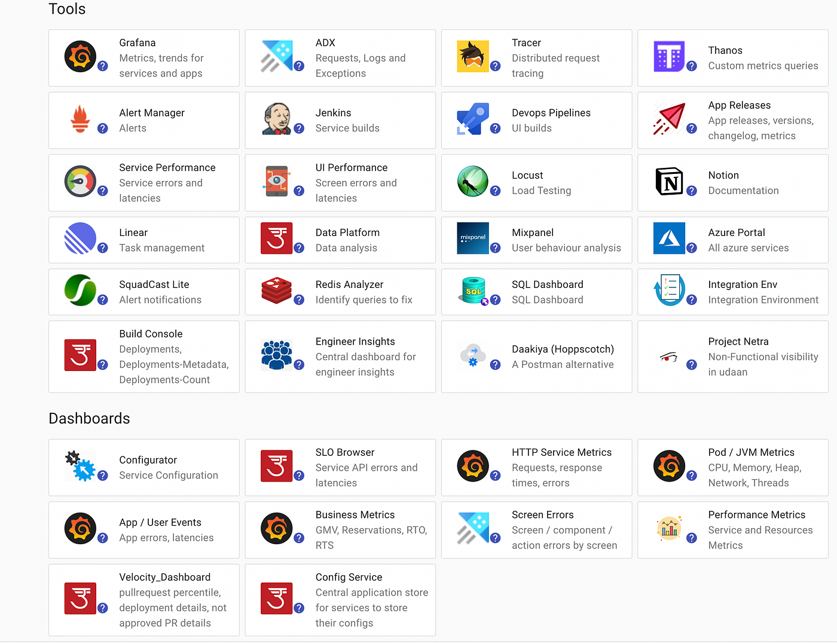
Task: Click the red Redis Analyzer stack icon
Action: click(277, 290)
